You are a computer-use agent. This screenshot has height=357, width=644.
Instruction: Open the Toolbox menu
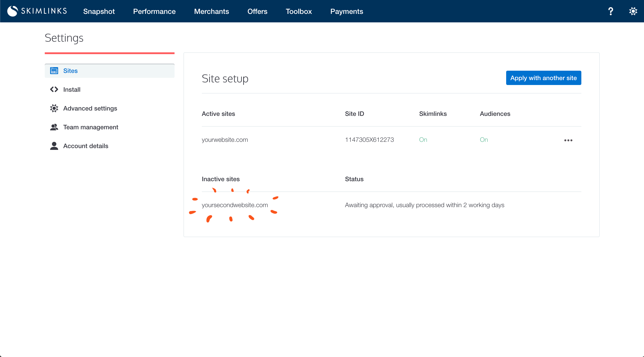299,11
